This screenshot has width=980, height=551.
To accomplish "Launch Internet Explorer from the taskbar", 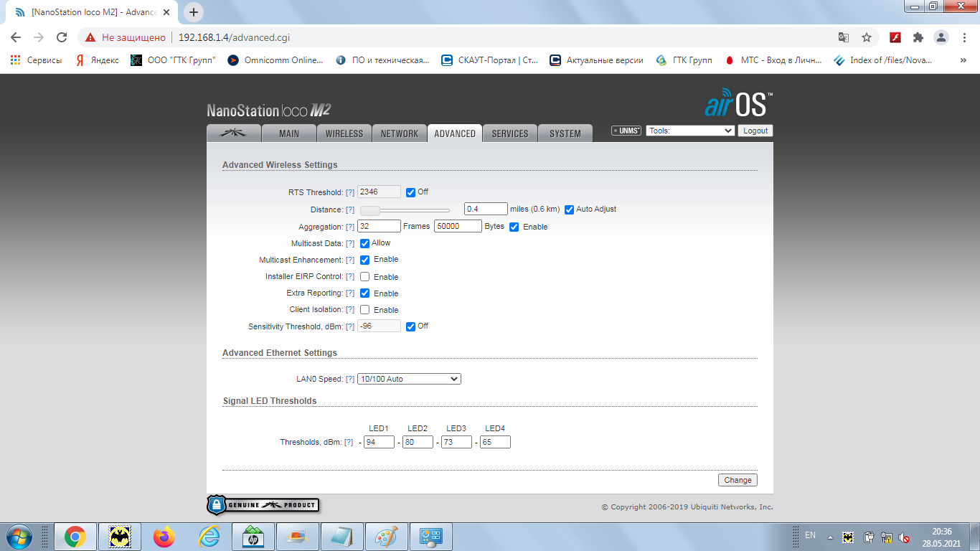I will [208, 537].
